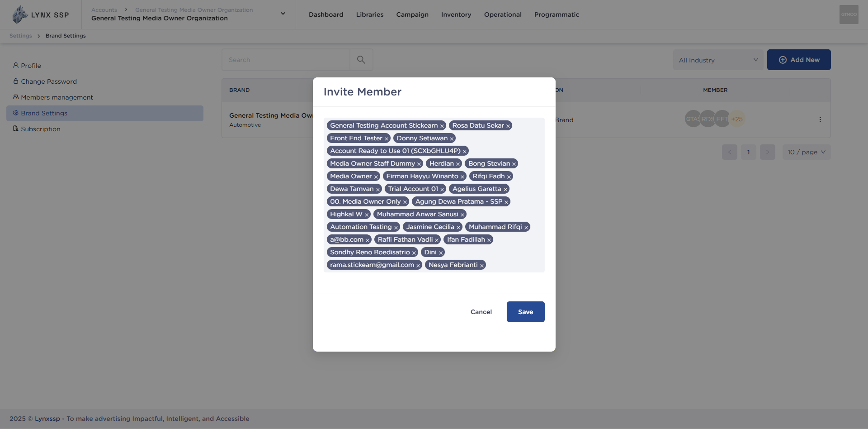Remove Jasmine Cecilia tag
The height and width of the screenshot is (429, 868).
point(458,228)
